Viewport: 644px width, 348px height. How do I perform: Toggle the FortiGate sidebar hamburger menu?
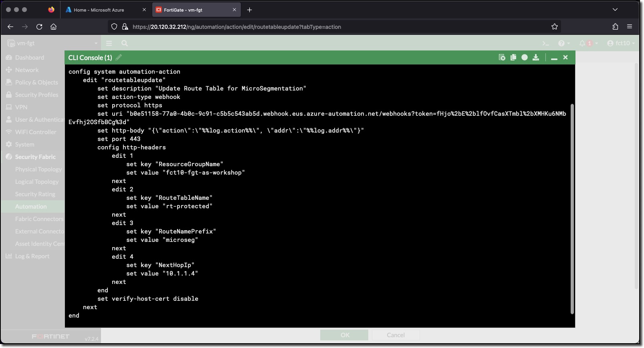[109, 43]
